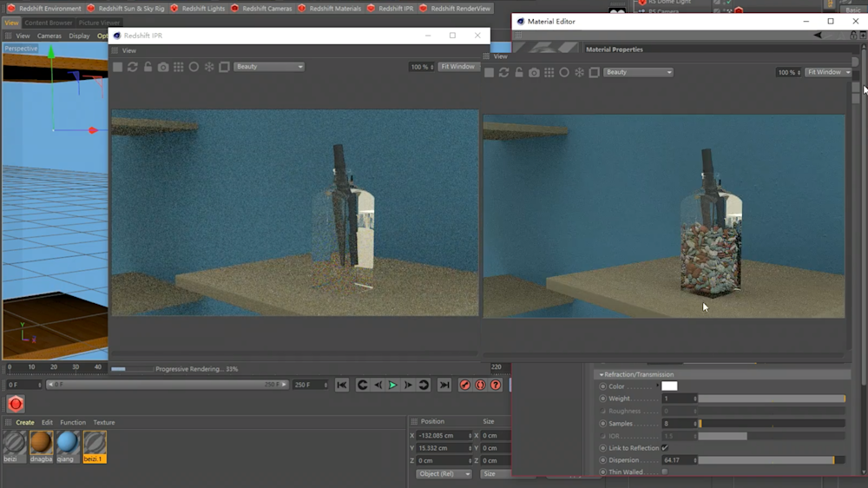This screenshot has width=868, height=488.
Task: Jump to the end frame of the timeline
Action: [444, 385]
